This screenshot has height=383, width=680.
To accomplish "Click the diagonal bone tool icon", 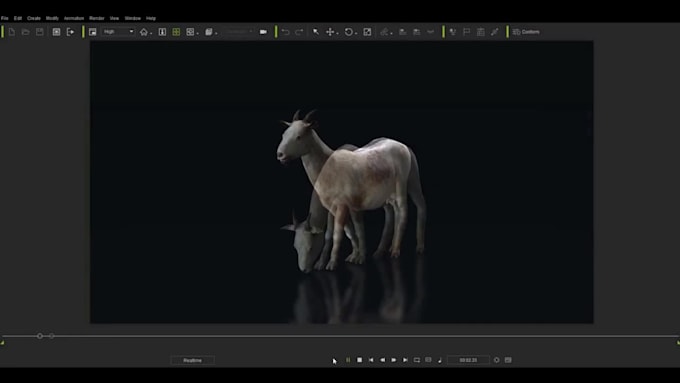I will tap(494, 32).
